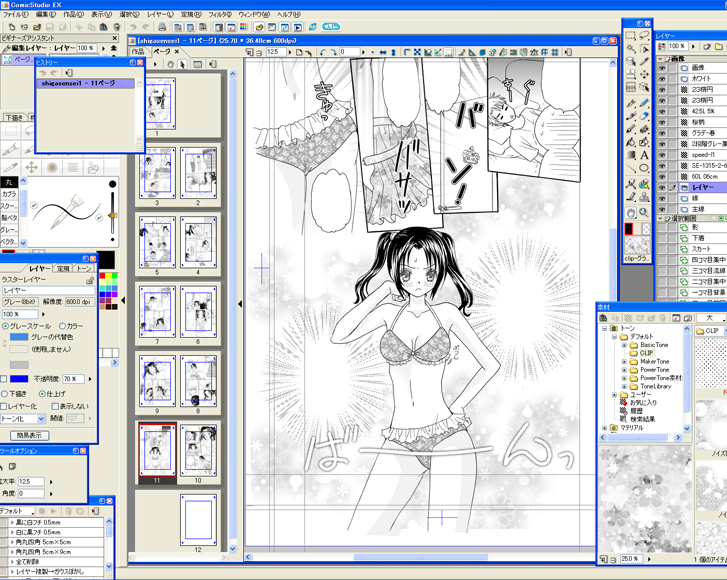727x580 pixels.
Task: Open the 編集 menu
Action: (x=45, y=14)
